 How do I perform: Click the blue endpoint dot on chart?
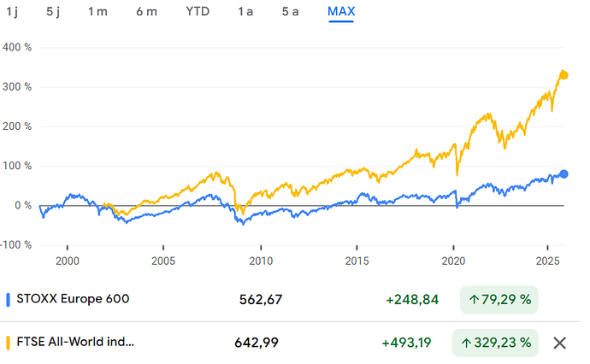coord(563,174)
